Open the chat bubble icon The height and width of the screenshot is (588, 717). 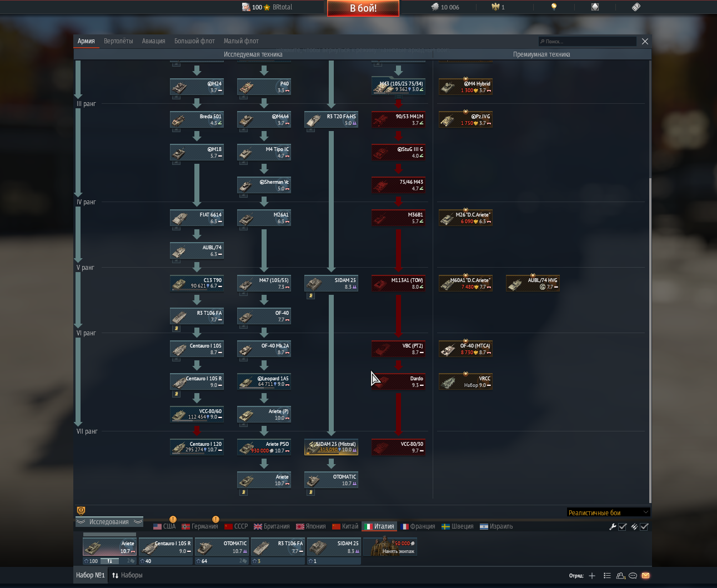point(633,576)
